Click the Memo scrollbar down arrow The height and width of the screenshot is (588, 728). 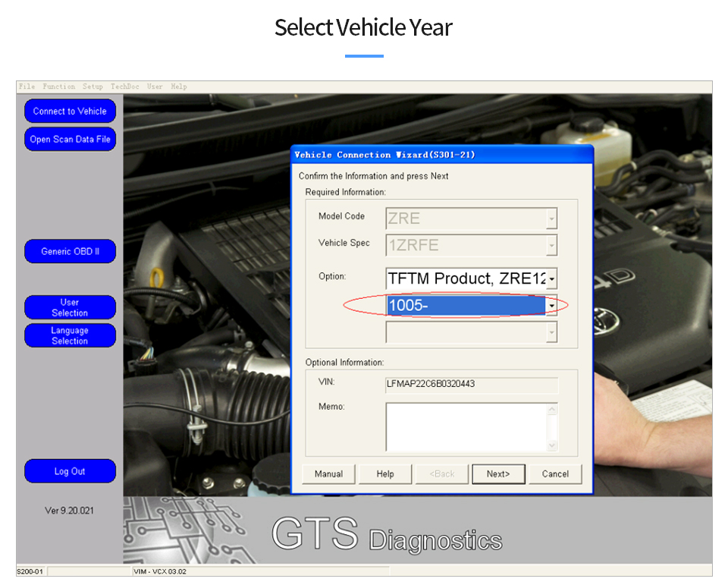tap(552, 445)
